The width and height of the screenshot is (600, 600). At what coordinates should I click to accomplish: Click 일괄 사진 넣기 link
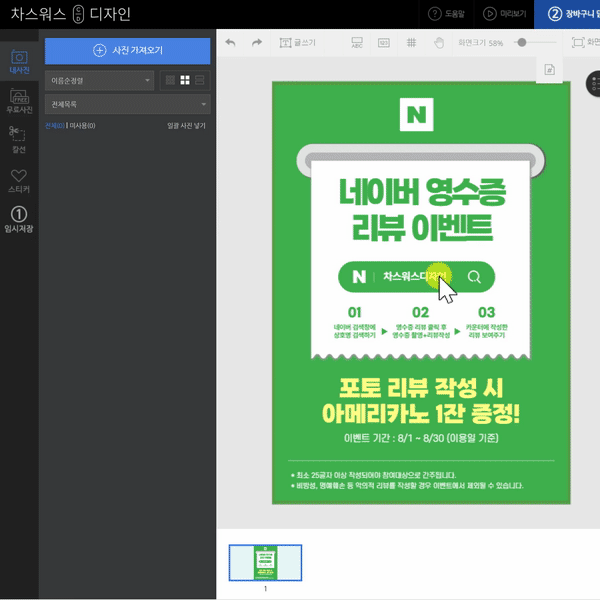[186, 126]
